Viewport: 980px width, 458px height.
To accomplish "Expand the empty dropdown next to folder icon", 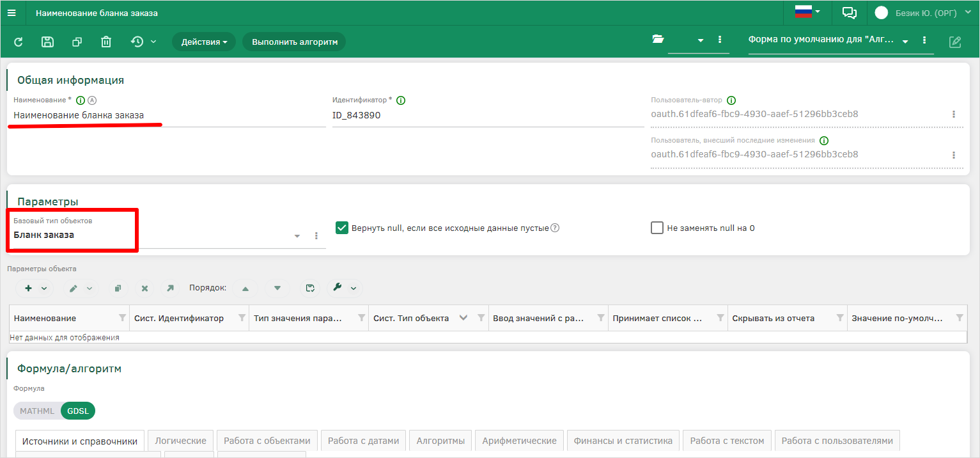I will click(701, 40).
